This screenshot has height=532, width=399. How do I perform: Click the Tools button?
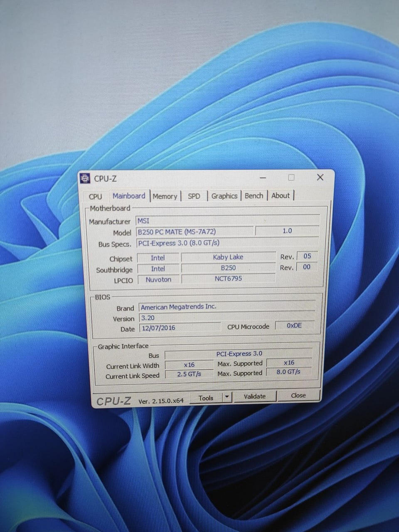pyautogui.click(x=206, y=398)
